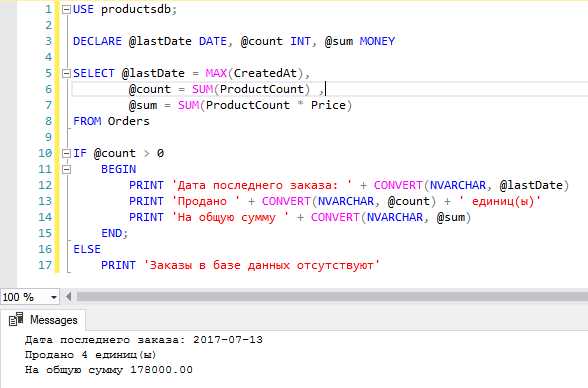
Task: Click ' единиц(ы)' string on line 13
Action: [x=500, y=201]
